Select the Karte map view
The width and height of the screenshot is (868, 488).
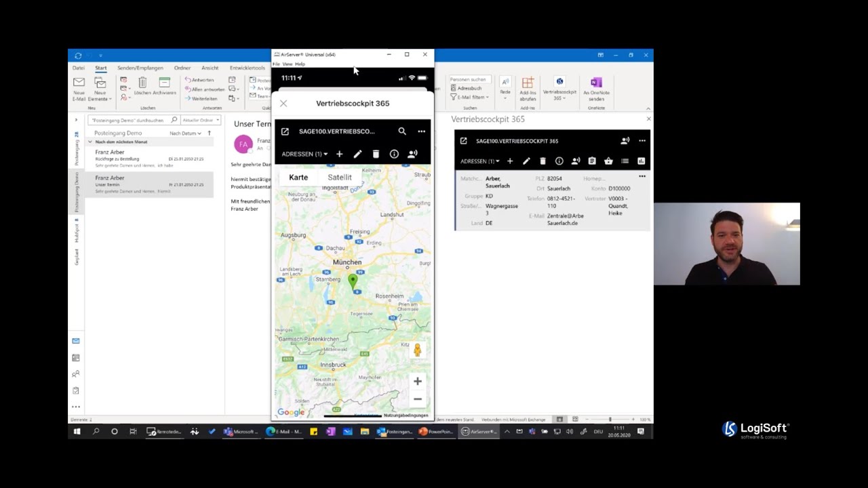[x=298, y=178]
